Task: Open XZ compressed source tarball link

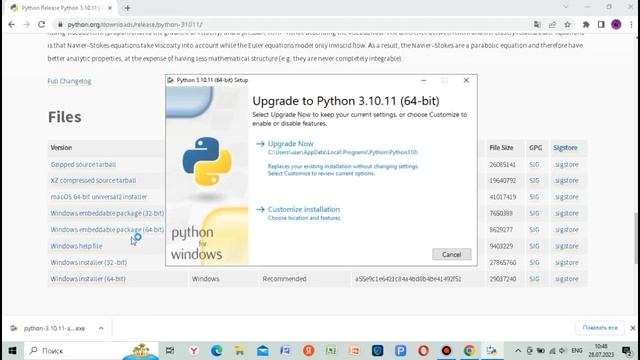Action: pos(93,180)
